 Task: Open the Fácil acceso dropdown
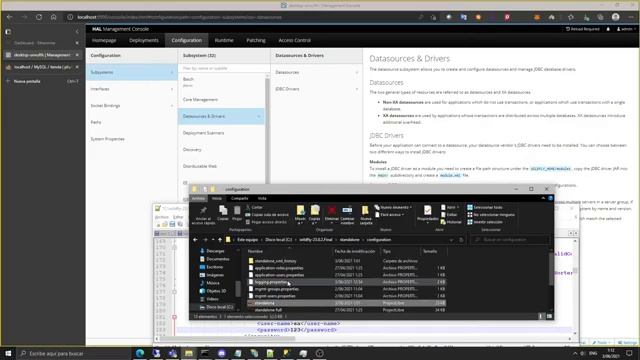(x=389, y=215)
